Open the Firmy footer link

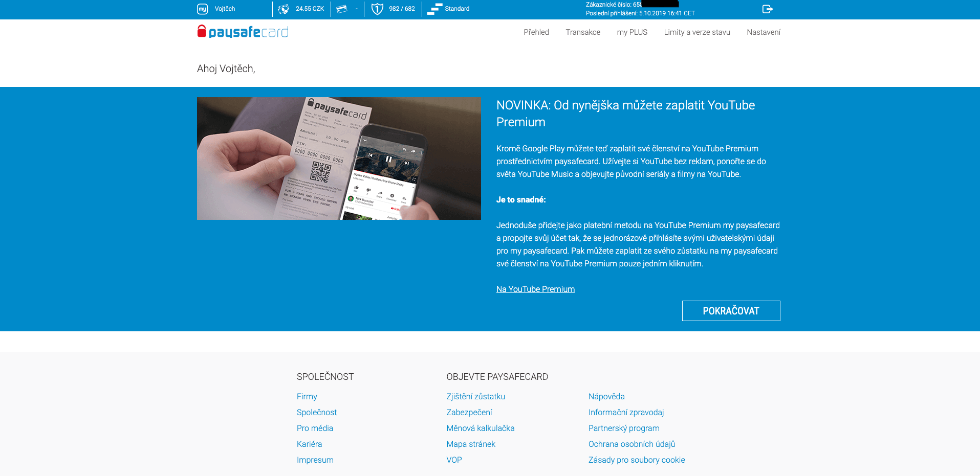click(x=307, y=397)
